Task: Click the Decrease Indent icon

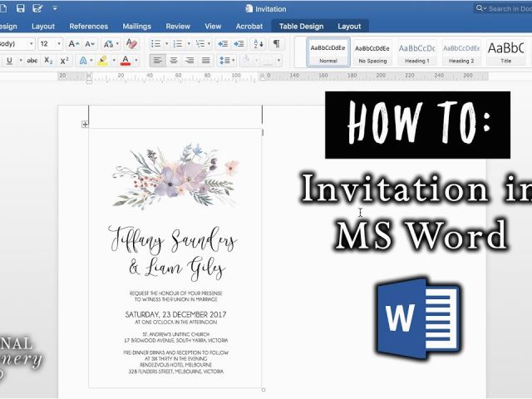Action: coord(222,43)
